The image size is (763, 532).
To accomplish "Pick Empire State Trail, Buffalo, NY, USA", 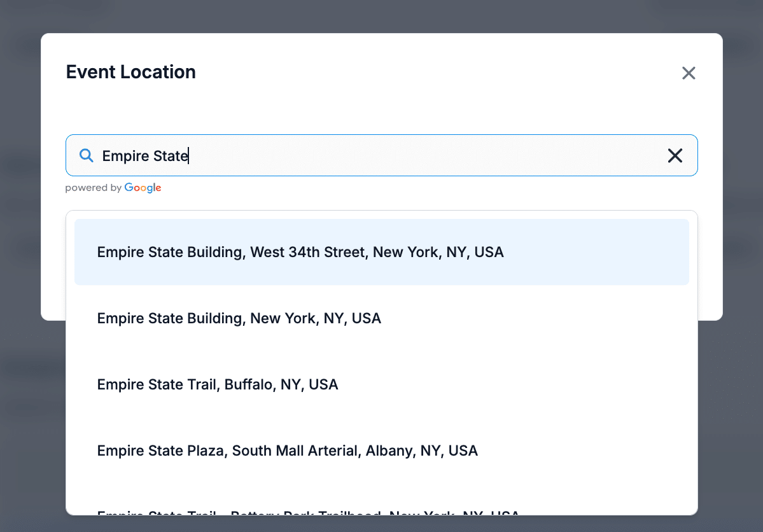I will (x=217, y=384).
